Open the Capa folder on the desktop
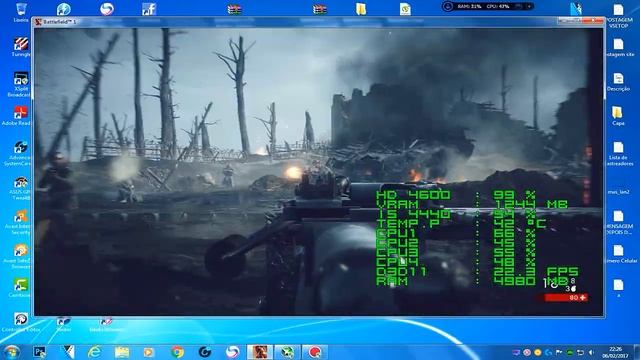 click(618, 116)
